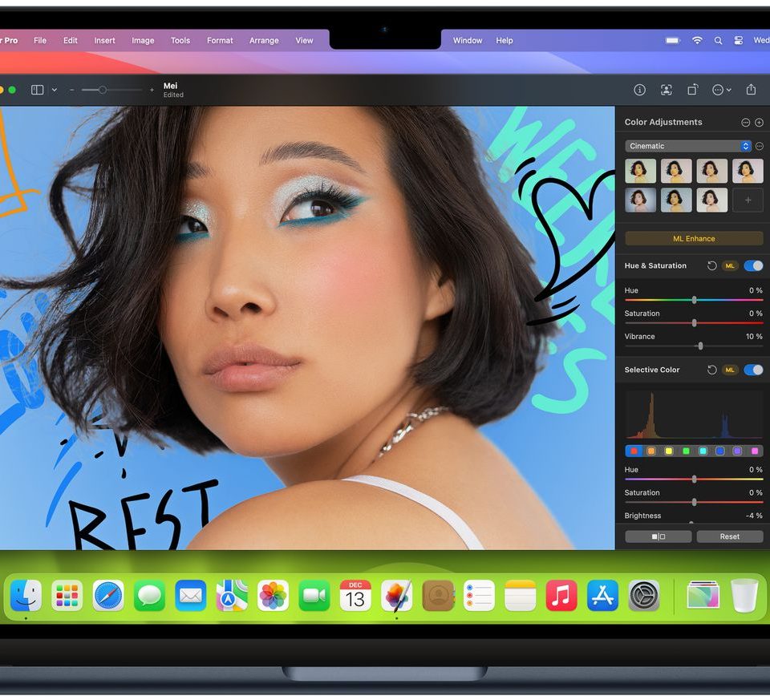Screen dimensions: 770x700
Task: Open the sidebar view options chevron
Action: click(55, 90)
